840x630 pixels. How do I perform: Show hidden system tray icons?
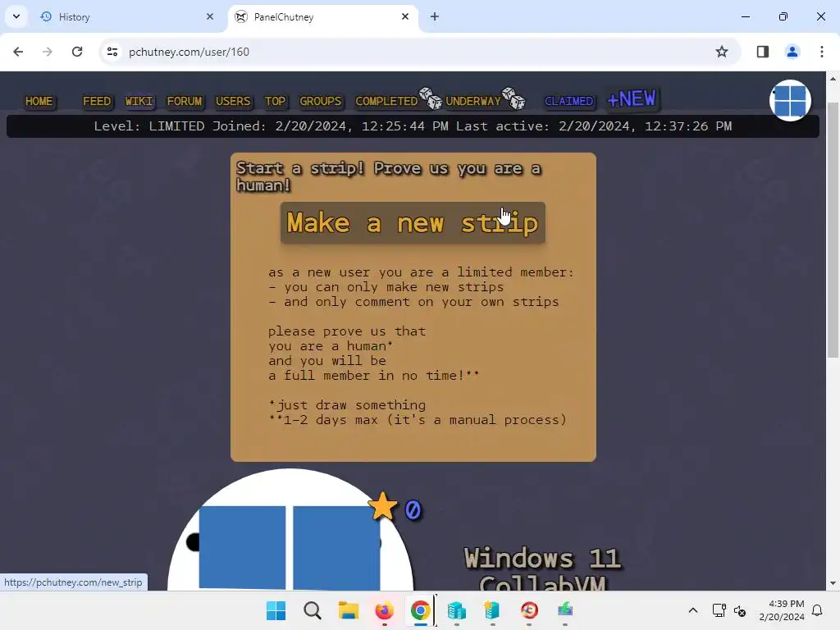pos(692,610)
